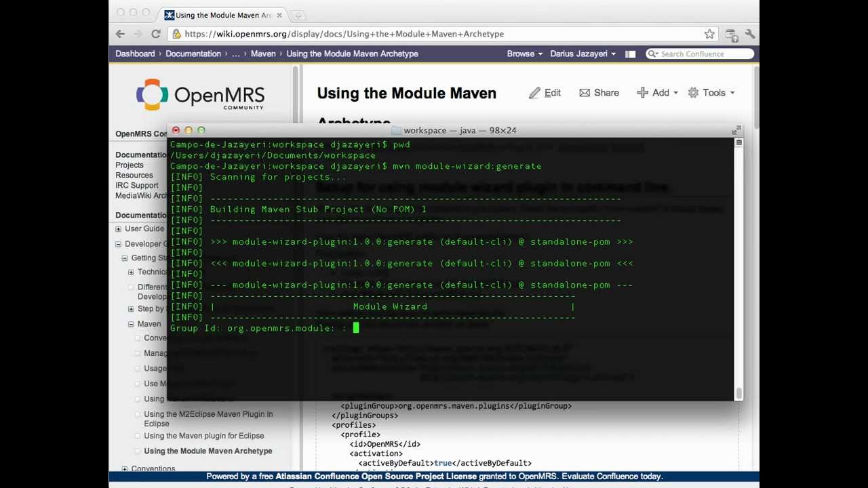Expand the Step by Step tree node
Viewport: 868px width, 488px height.
coord(131,309)
